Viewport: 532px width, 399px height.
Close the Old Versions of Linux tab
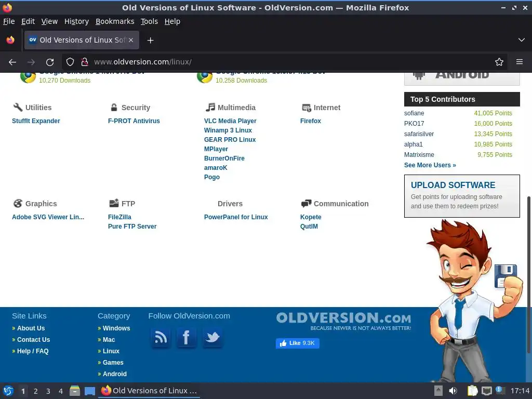[x=131, y=40]
